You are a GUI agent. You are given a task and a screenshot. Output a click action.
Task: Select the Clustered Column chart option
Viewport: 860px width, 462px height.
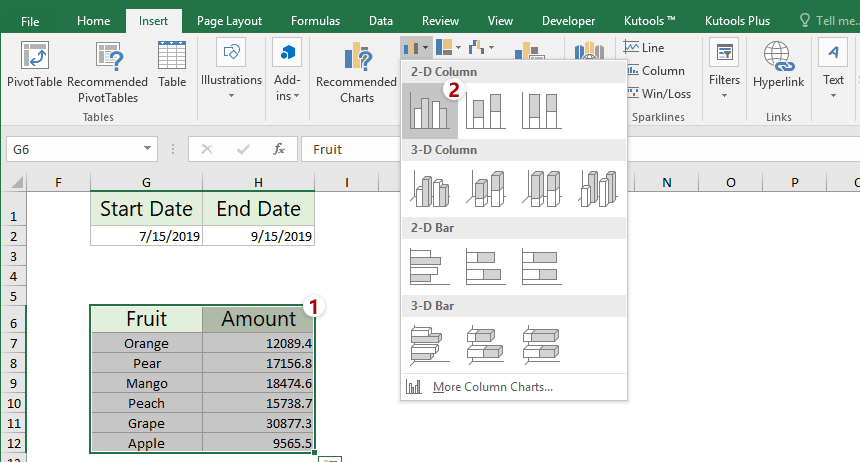pyautogui.click(x=430, y=110)
